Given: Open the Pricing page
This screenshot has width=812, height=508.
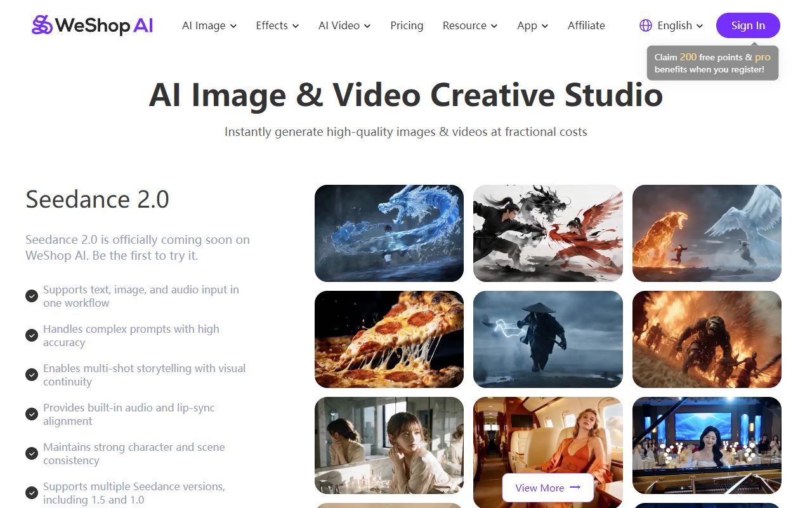Looking at the screenshot, I should click(407, 25).
